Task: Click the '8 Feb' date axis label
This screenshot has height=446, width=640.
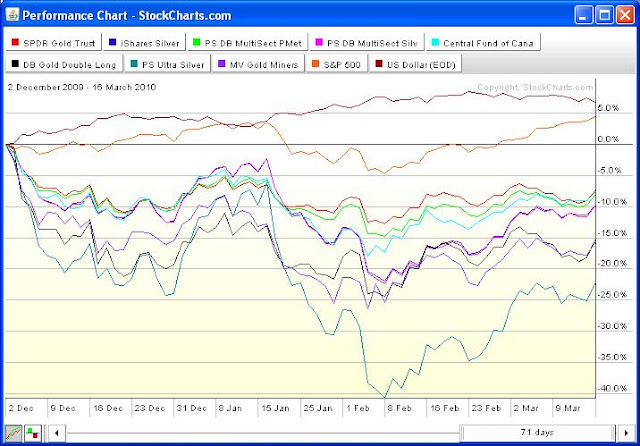Action: pos(399,408)
